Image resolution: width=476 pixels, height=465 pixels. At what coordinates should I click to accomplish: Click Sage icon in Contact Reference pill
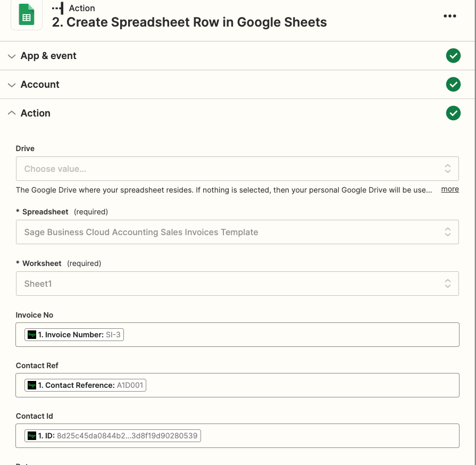32,385
